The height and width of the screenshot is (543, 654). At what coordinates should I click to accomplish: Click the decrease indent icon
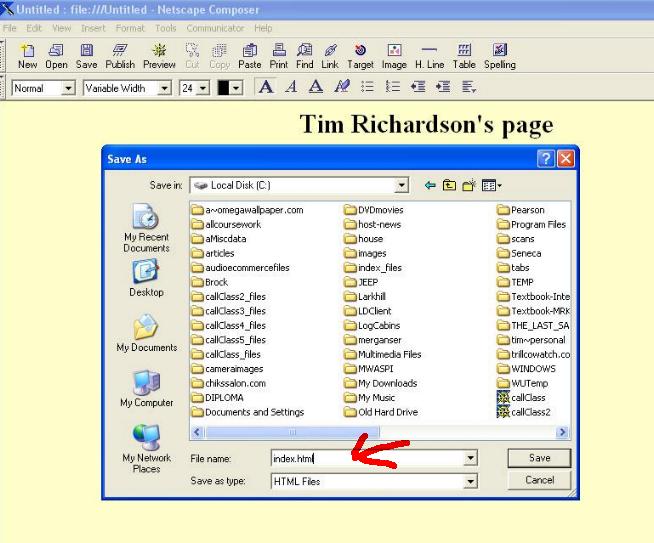pos(418,87)
